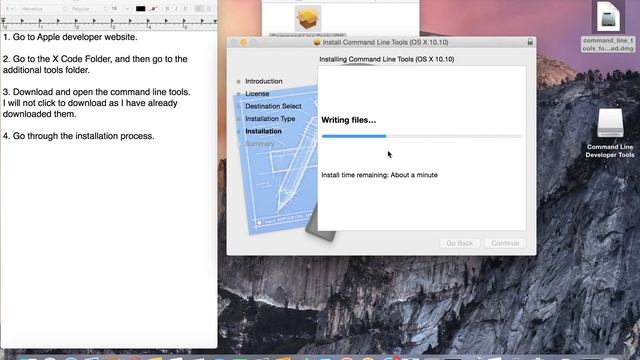The height and width of the screenshot is (360, 640).
Task: Click line '1. Go to Apple developer website.'
Action: coord(70,37)
